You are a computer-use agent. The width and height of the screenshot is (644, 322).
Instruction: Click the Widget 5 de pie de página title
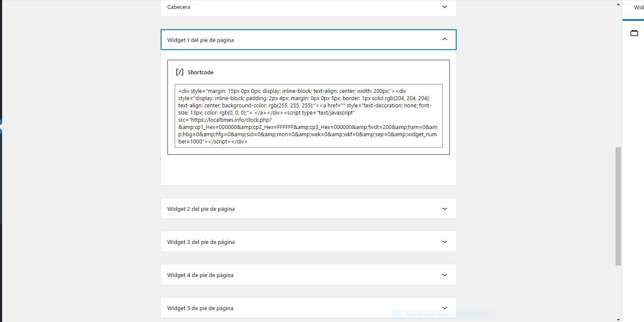point(200,308)
